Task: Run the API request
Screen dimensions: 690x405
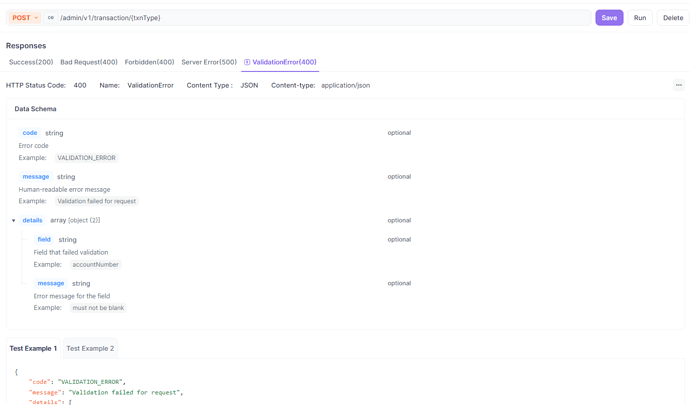Action: coord(640,18)
